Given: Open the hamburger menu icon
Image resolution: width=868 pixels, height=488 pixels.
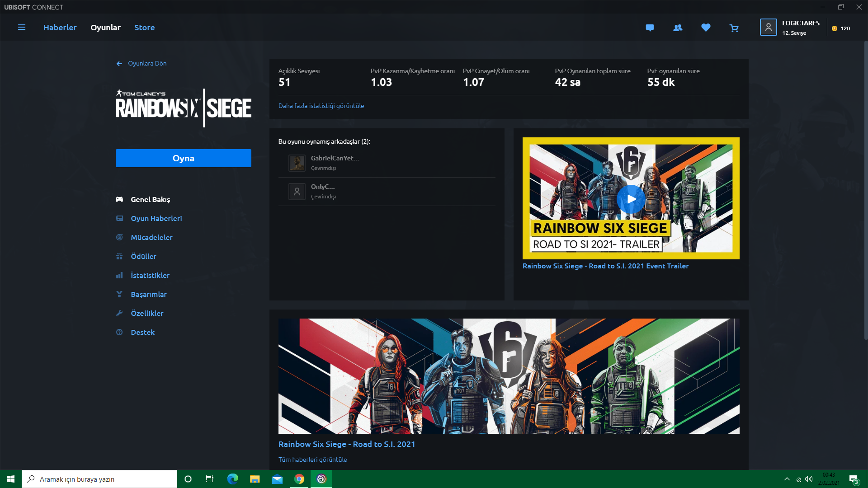Looking at the screenshot, I should [x=21, y=28].
